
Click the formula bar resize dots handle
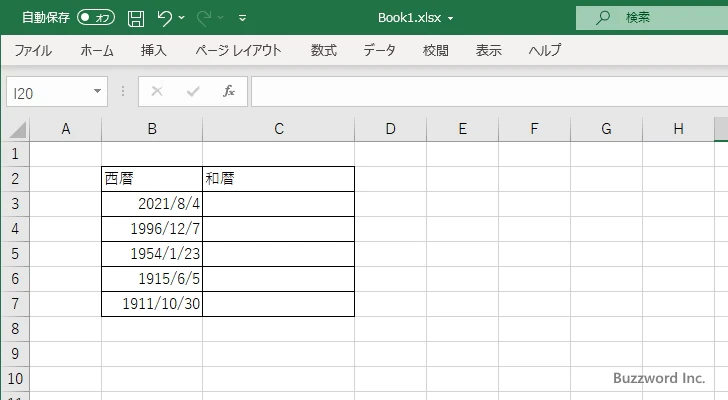coord(123,91)
